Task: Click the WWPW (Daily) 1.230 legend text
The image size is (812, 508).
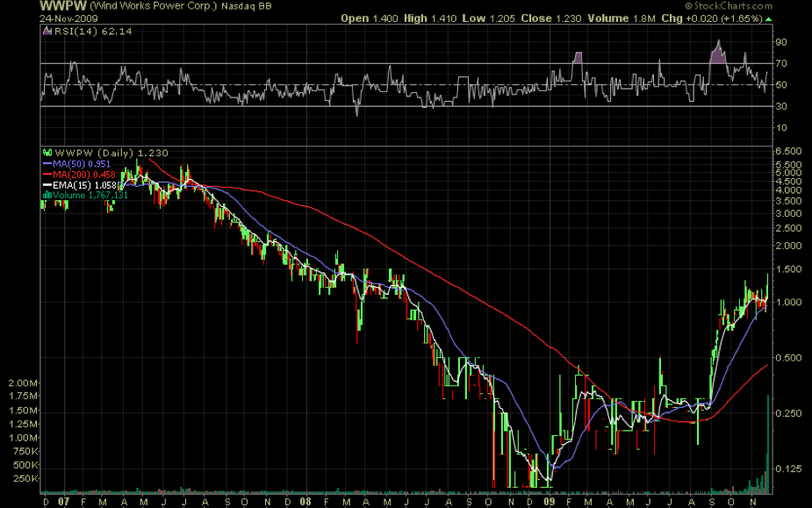Action: coord(111,153)
